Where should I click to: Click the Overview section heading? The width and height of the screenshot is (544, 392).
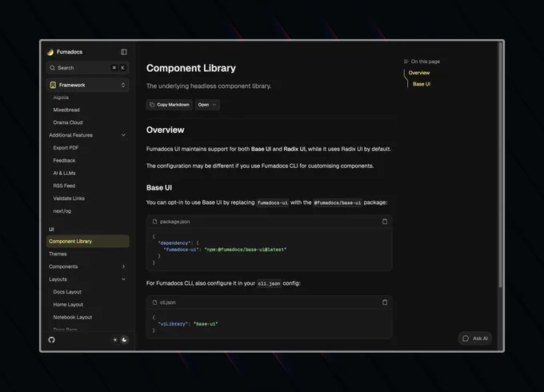point(165,130)
